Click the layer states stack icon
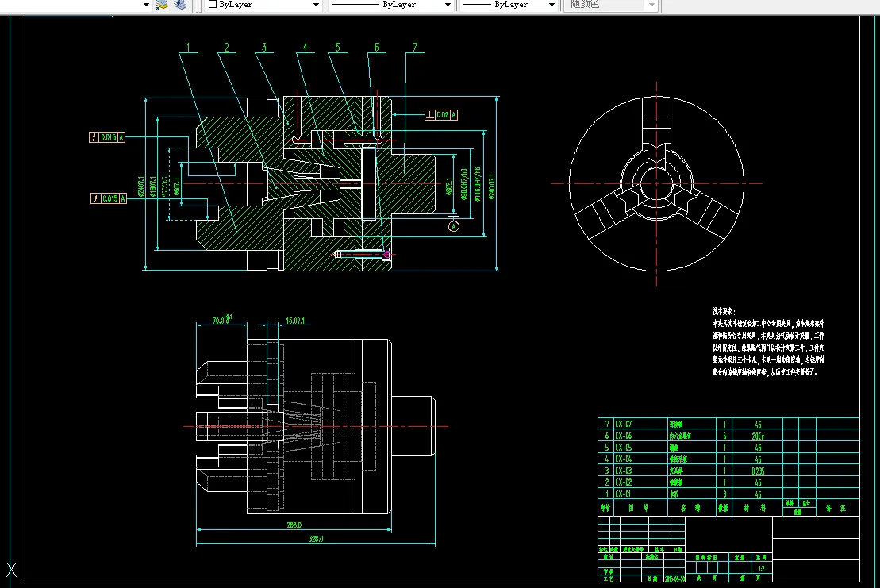This screenshot has height=588, width=880. pos(181,5)
